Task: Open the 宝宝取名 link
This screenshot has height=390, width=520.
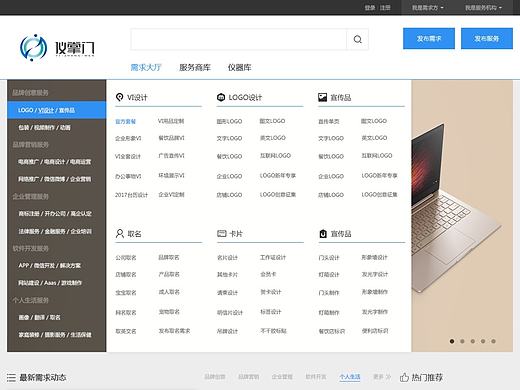Action: point(126,293)
